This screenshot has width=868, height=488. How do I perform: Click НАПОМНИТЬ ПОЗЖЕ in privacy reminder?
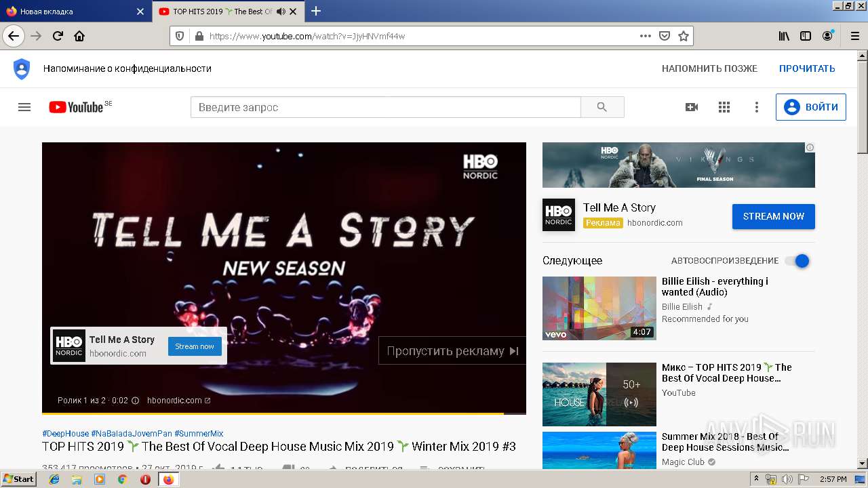[x=709, y=68]
